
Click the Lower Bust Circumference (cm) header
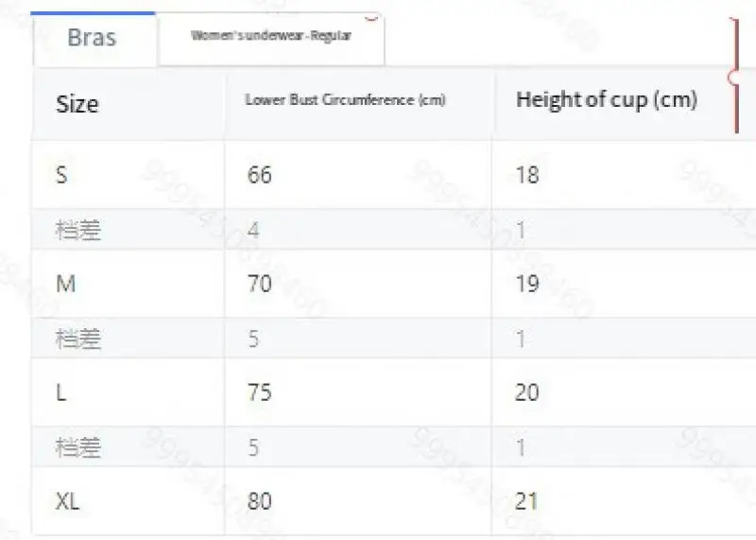pyautogui.click(x=345, y=100)
